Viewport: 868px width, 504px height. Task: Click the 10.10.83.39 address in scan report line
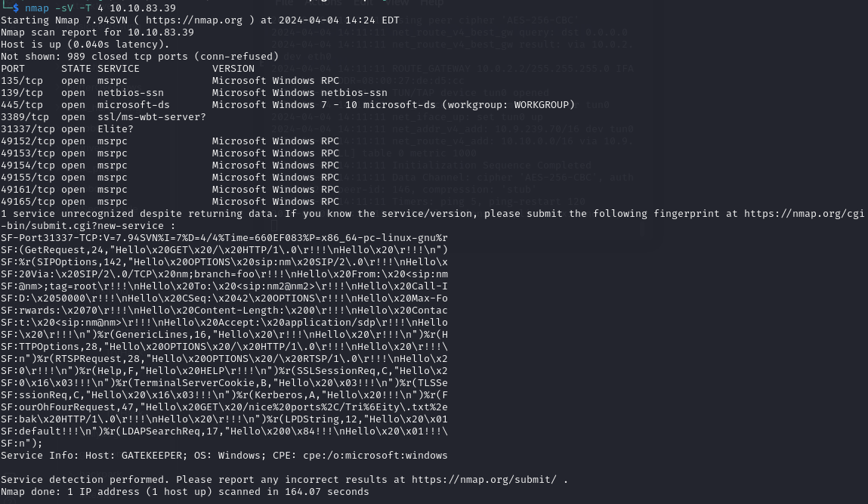(x=160, y=32)
